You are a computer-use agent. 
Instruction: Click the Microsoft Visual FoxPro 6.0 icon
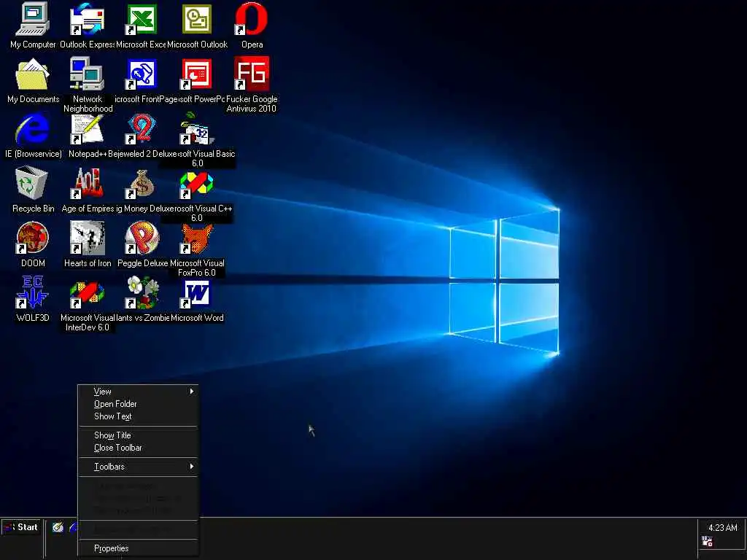pyautogui.click(x=196, y=238)
